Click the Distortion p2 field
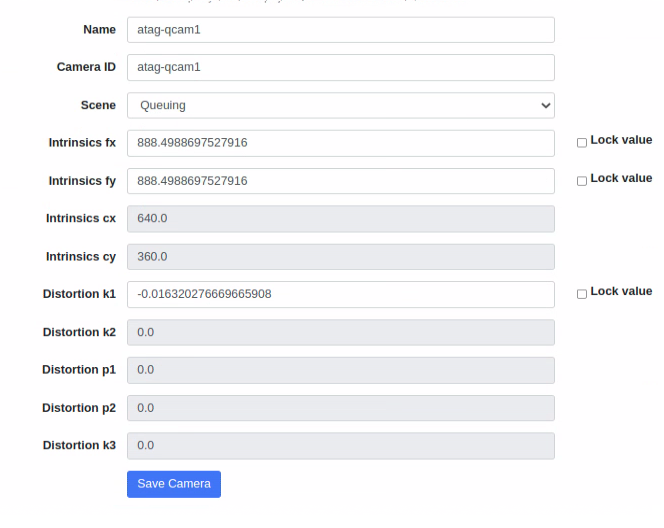This screenshot has height=528, width=664. (340, 408)
